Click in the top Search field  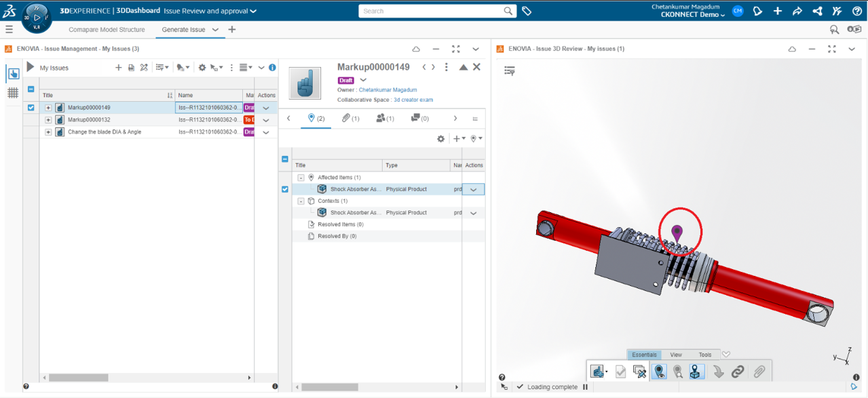coord(432,11)
